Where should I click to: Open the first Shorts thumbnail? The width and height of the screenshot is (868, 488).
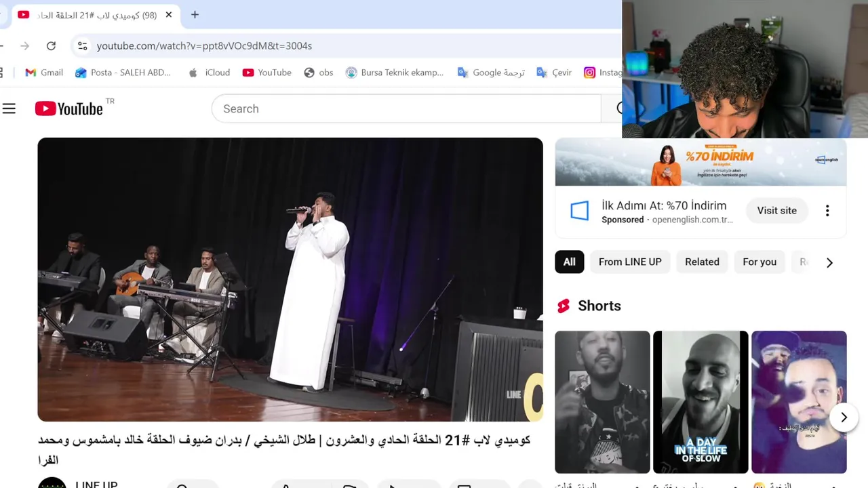click(x=602, y=402)
